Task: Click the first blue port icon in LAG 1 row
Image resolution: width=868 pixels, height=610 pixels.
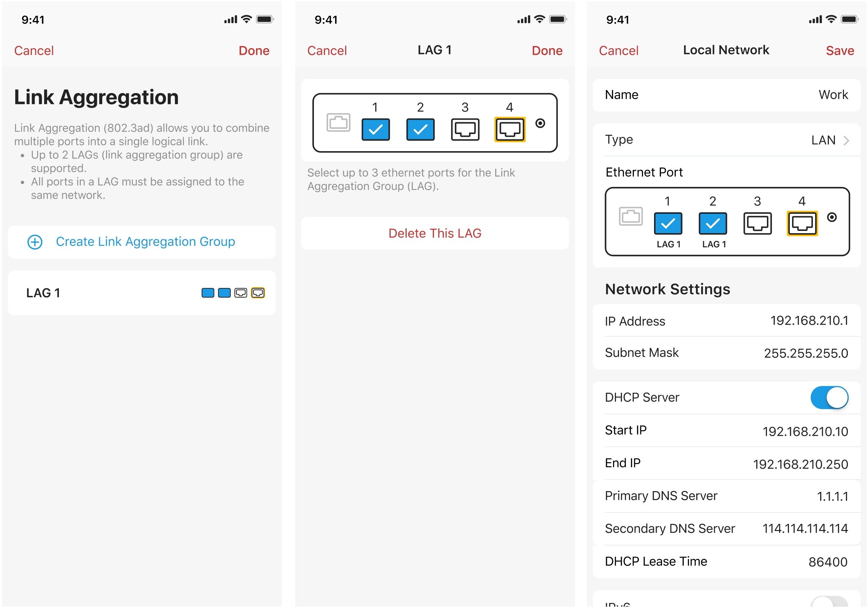Action: coord(207,293)
